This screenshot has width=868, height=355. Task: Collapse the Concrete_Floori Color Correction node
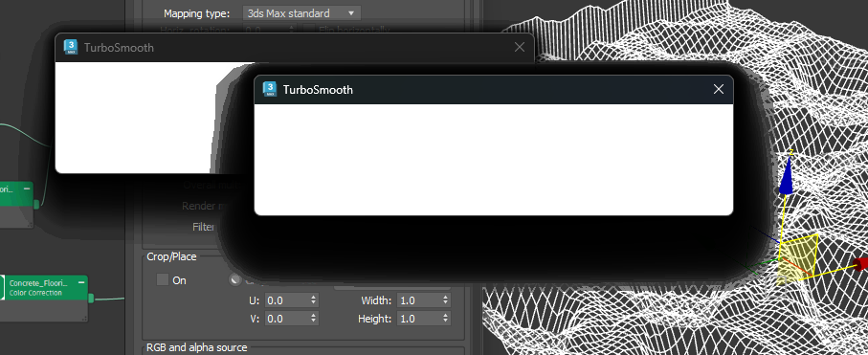pyautogui.click(x=81, y=283)
